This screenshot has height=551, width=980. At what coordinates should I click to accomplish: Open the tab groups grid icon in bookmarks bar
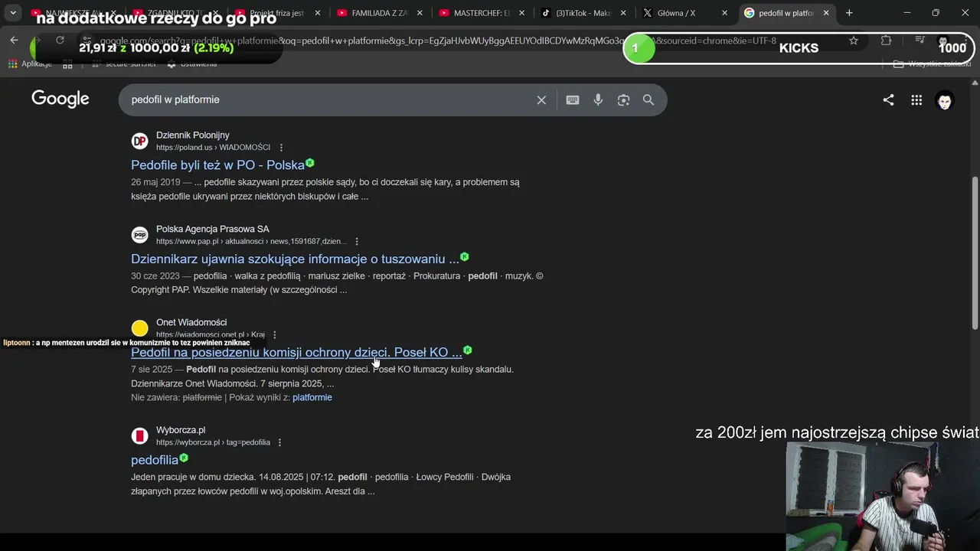[67, 64]
